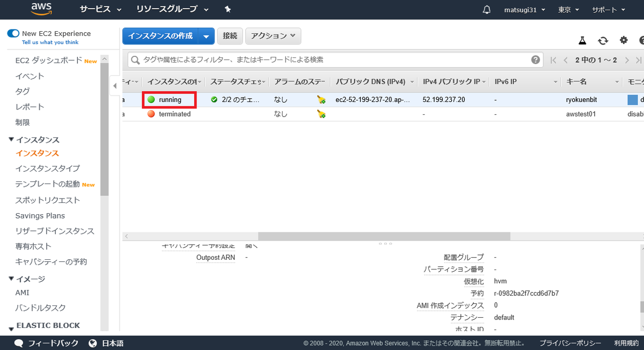Open the サービス menu
Screen dimensions: 644x350
tap(101, 10)
